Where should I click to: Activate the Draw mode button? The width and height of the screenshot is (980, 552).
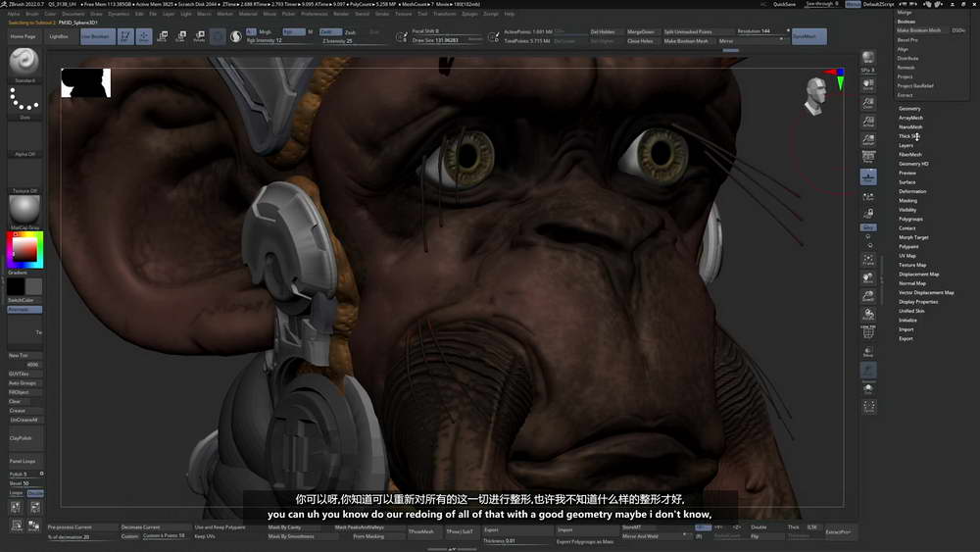(144, 36)
